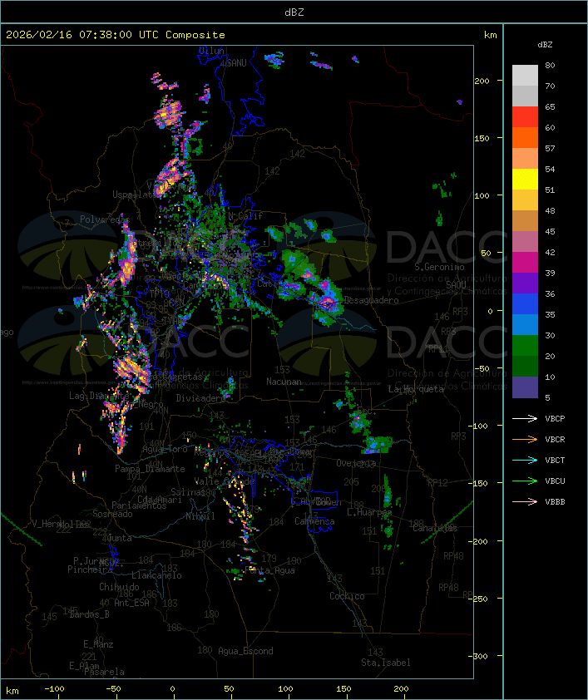This screenshot has height=700, width=588.
Task: Pick the slate purple 5-10 dBZ swatch
Action: click(525, 387)
